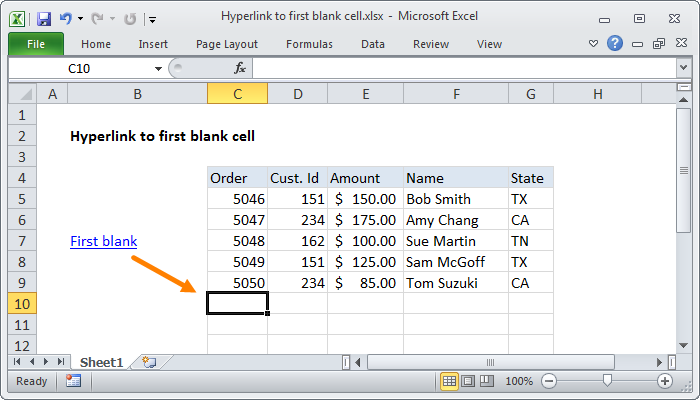700x400 pixels.
Task: Click the zoom in plus icon
Action: [664, 381]
